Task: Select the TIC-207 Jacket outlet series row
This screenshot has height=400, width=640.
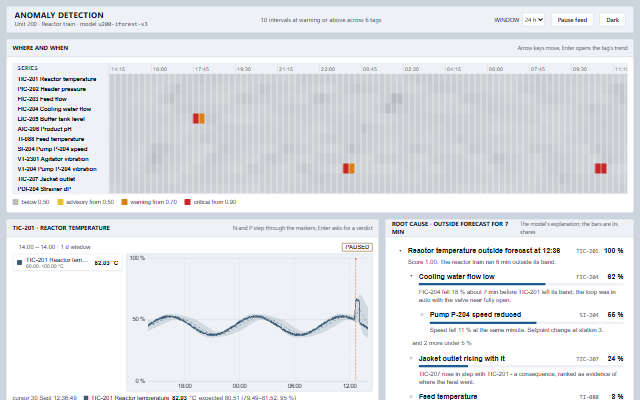Action: coord(60,179)
